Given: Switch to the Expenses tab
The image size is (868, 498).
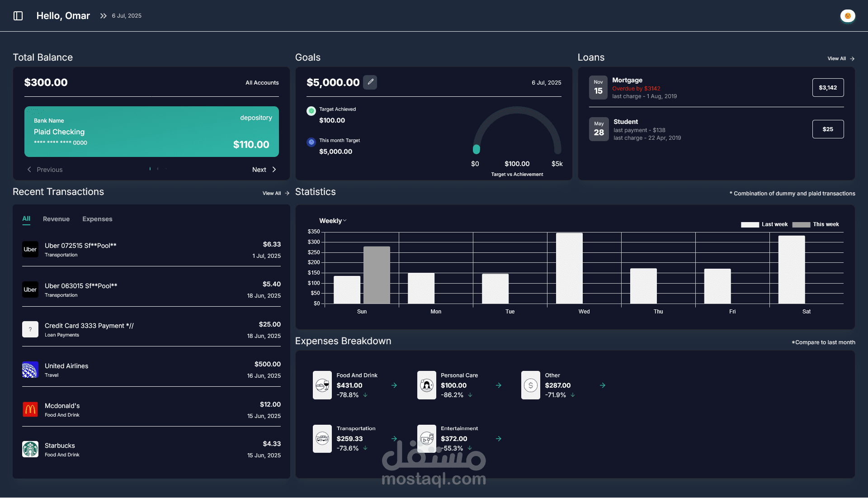Looking at the screenshot, I should click(97, 219).
